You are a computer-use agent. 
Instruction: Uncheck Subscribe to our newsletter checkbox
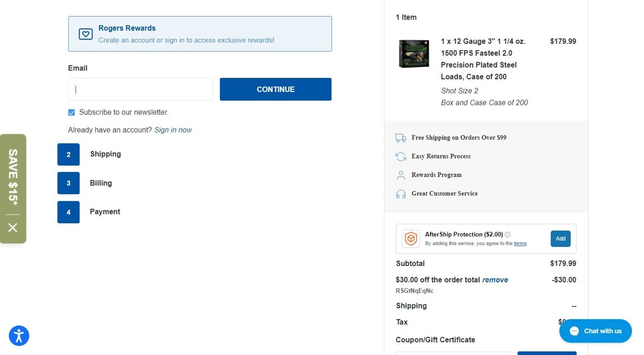click(71, 113)
